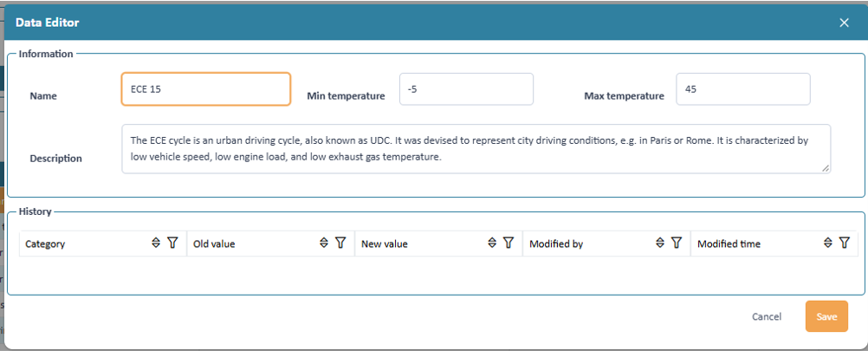
Task: Select the Modified by column header
Action: tap(606, 244)
